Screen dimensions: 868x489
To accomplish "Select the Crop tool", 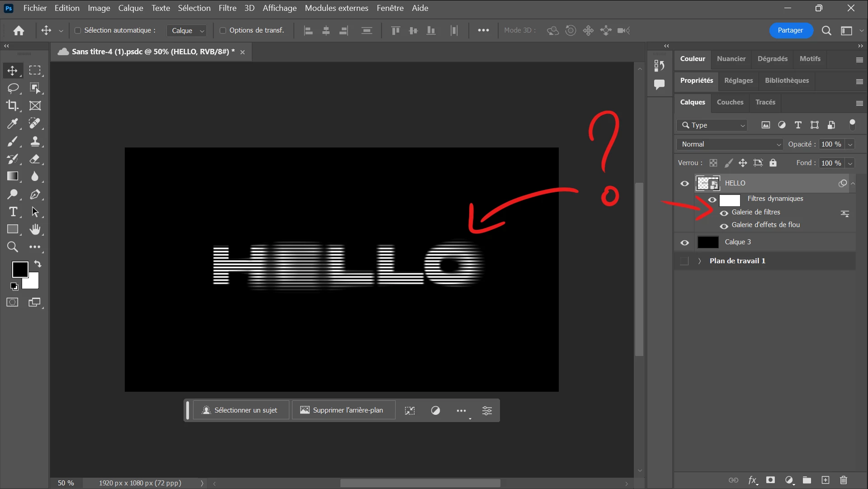I will pyautogui.click(x=13, y=105).
